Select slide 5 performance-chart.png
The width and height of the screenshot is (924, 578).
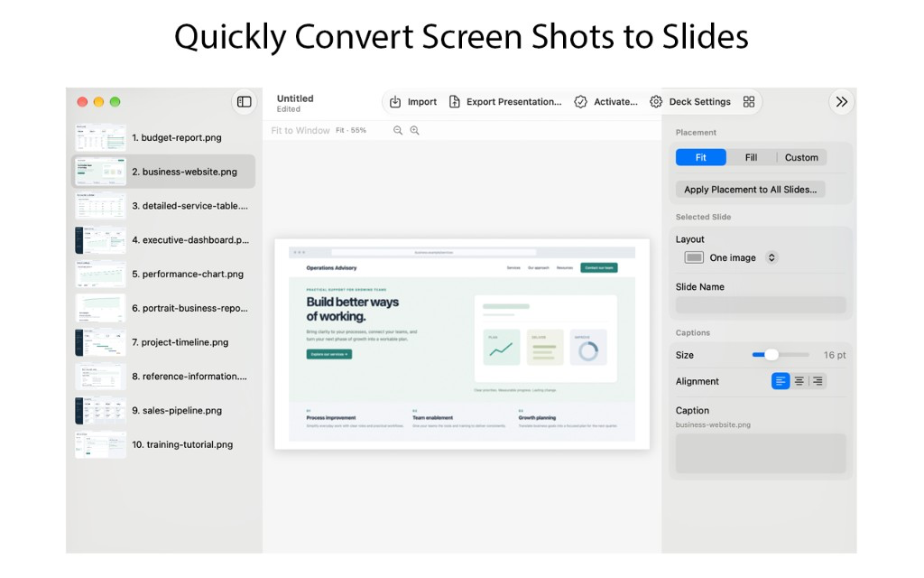pyautogui.click(x=163, y=274)
